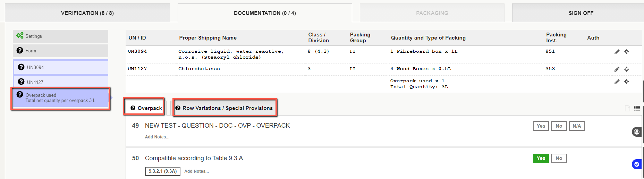This screenshot has width=644, height=179.
Task: Click the pencil edit icon for UN1127 row
Action: [x=617, y=69]
